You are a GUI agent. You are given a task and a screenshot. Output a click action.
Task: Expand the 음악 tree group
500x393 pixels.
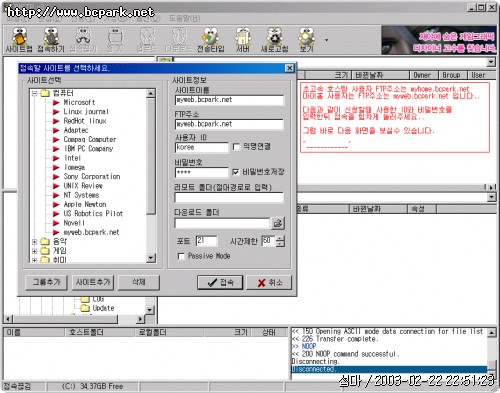(x=34, y=242)
